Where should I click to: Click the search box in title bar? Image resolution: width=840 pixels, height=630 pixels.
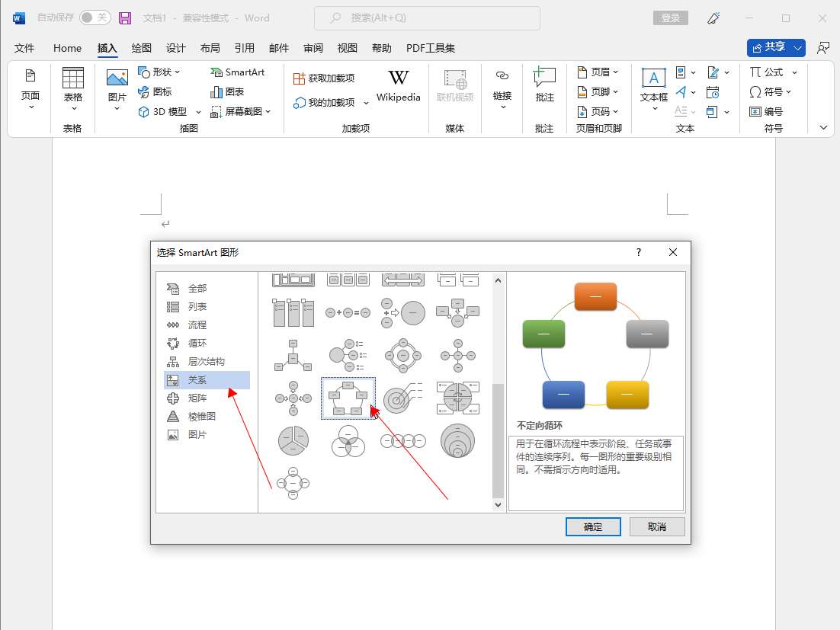[x=427, y=18]
